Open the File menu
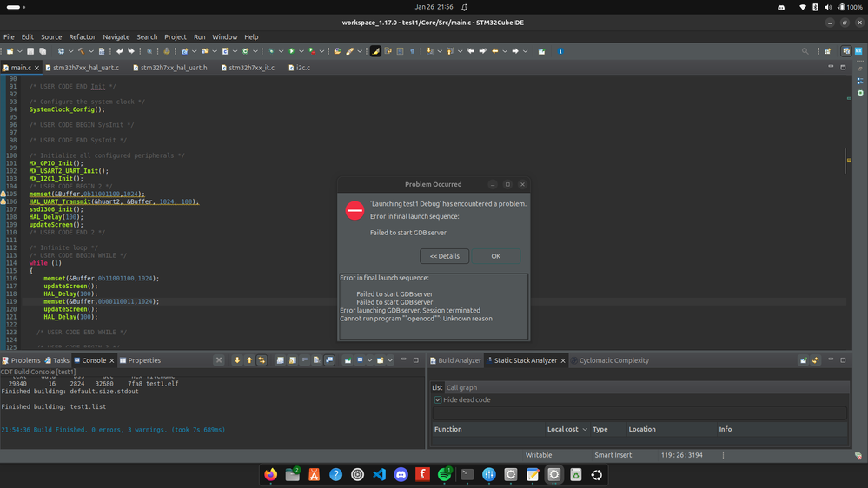 [x=9, y=37]
